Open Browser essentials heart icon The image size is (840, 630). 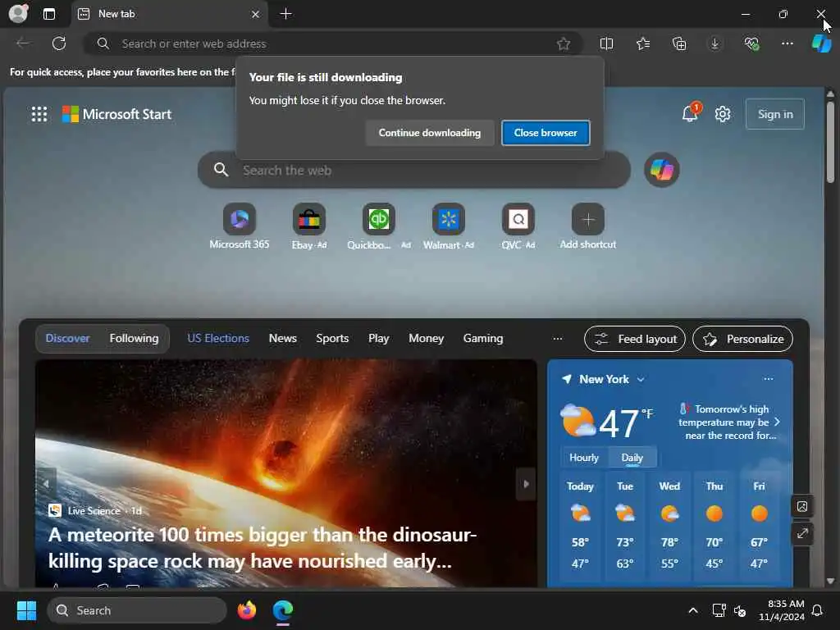tap(751, 44)
